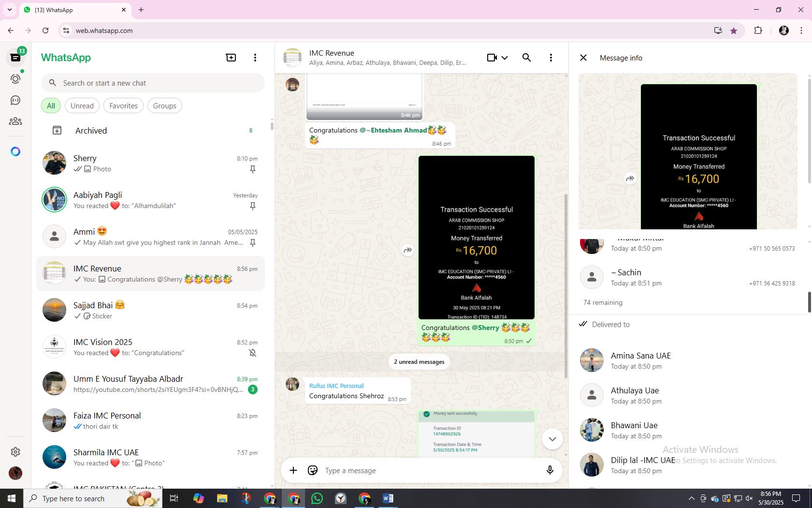Open the Channels icon in sidebar

coord(15,100)
